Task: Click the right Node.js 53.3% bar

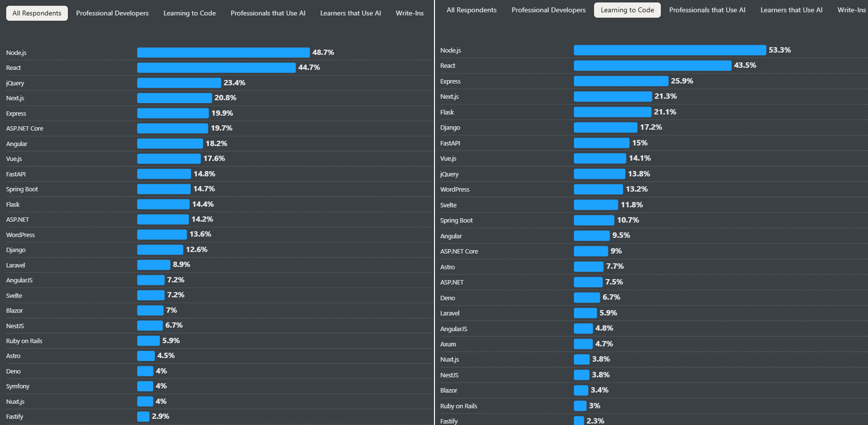Action: 670,50
